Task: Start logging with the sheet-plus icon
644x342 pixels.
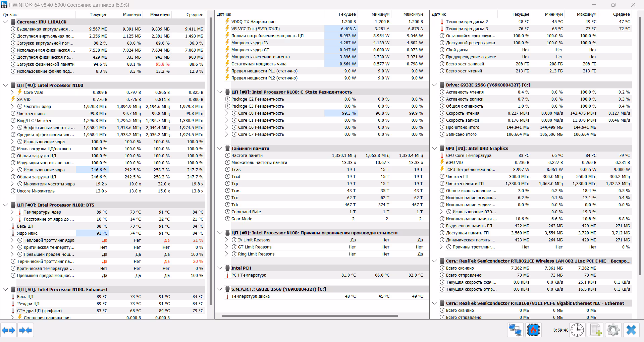Action: click(x=595, y=330)
